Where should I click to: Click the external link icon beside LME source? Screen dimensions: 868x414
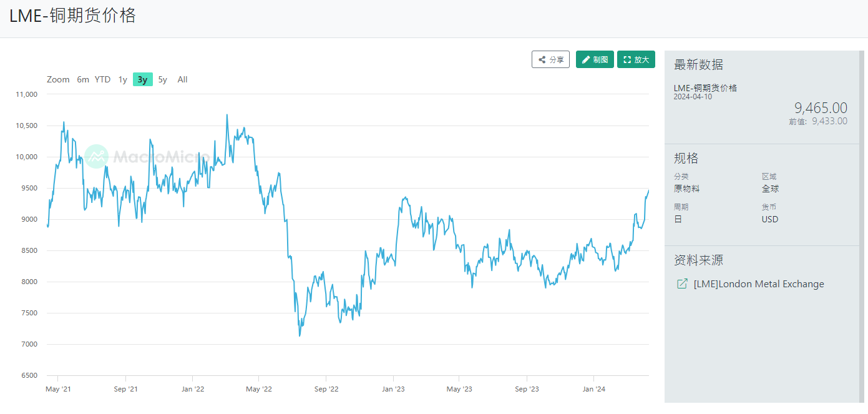tap(682, 284)
